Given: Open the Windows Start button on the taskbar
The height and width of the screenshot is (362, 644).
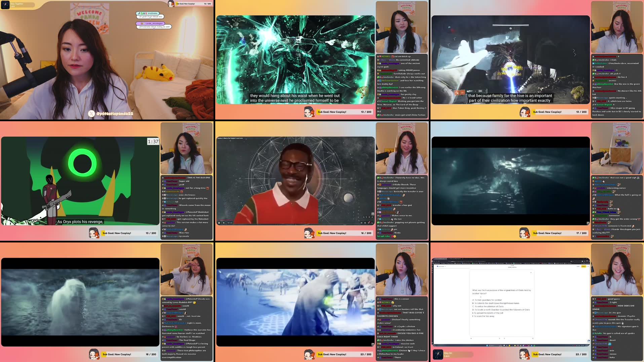Looking at the screenshot, I should pos(487,345).
